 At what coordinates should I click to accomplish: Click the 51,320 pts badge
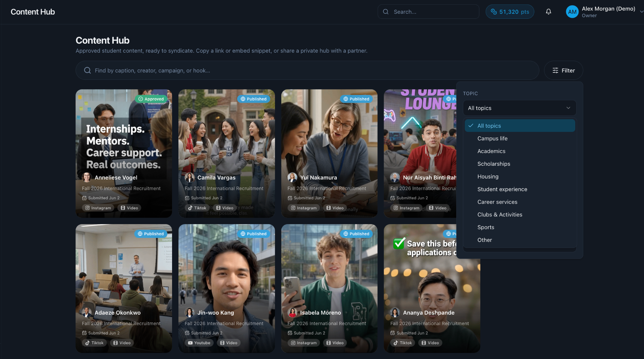(510, 12)
